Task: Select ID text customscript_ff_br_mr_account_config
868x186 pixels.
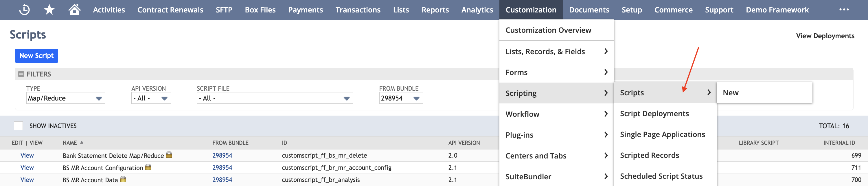Action: click(x=336, y=167)
